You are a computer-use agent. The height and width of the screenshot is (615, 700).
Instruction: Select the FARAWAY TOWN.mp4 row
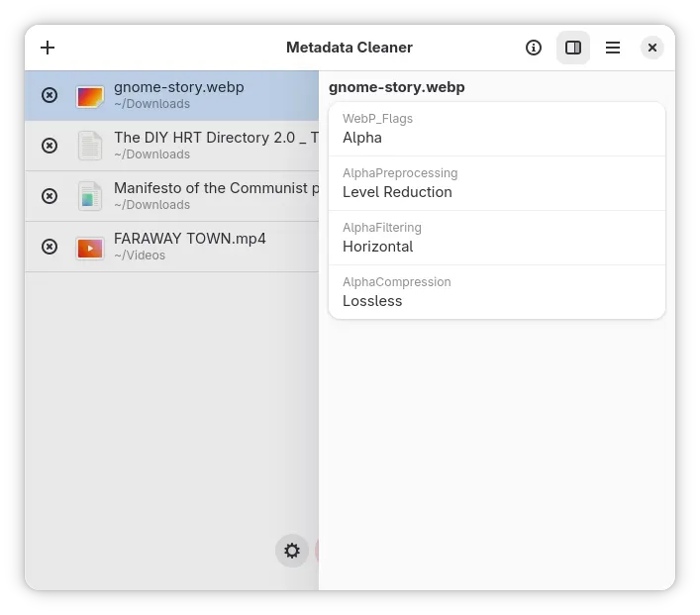(172, 247)
